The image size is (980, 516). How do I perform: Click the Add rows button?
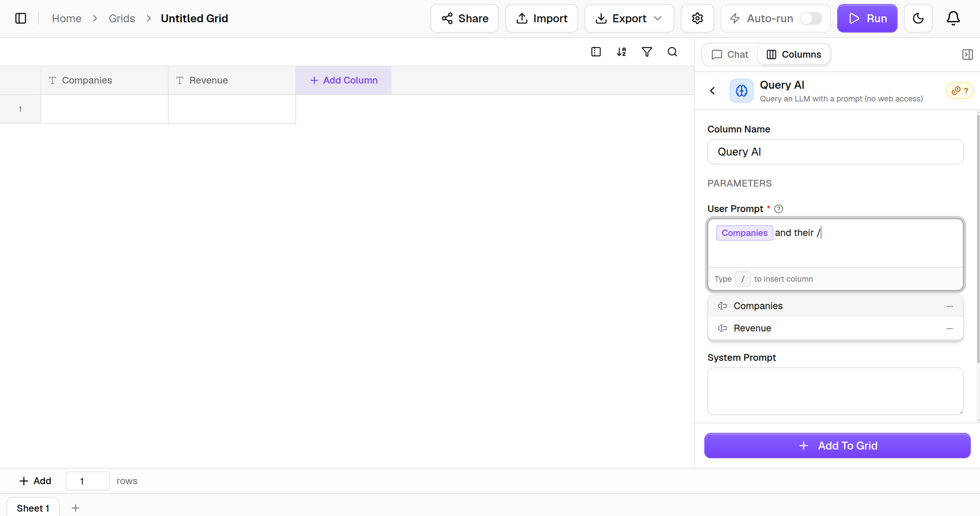pyautogui.click(x=35, y=481)
